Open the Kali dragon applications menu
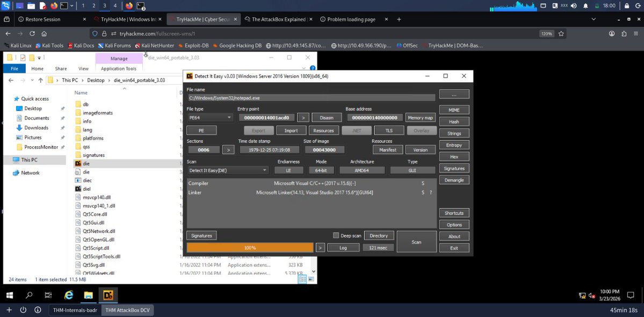 pos(6,6)
